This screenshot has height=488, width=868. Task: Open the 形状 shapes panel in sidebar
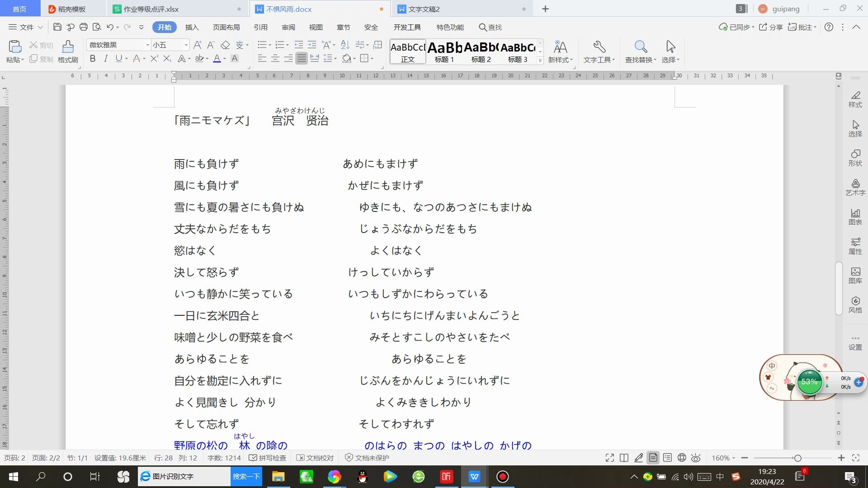855,158
